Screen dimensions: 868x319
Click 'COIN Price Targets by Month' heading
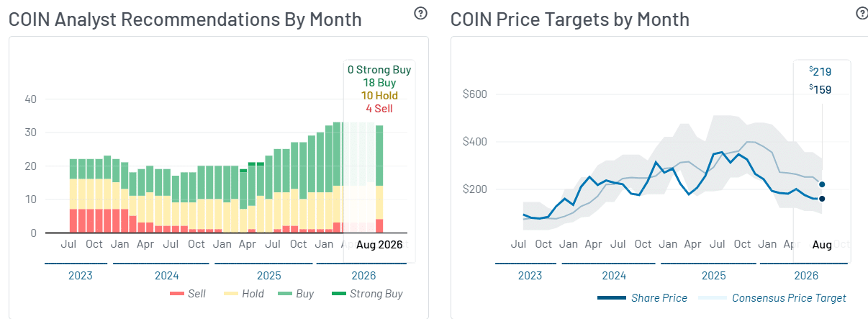click(570, 19)
